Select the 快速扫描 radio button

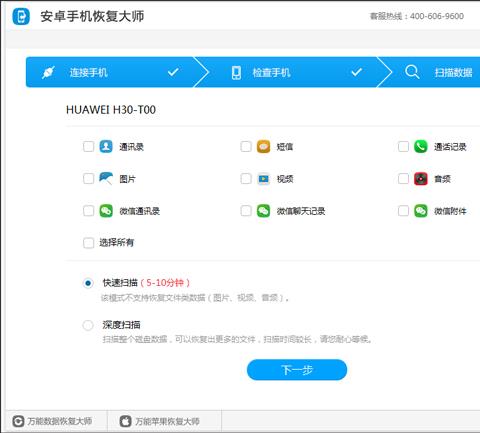tap(88, 283)
